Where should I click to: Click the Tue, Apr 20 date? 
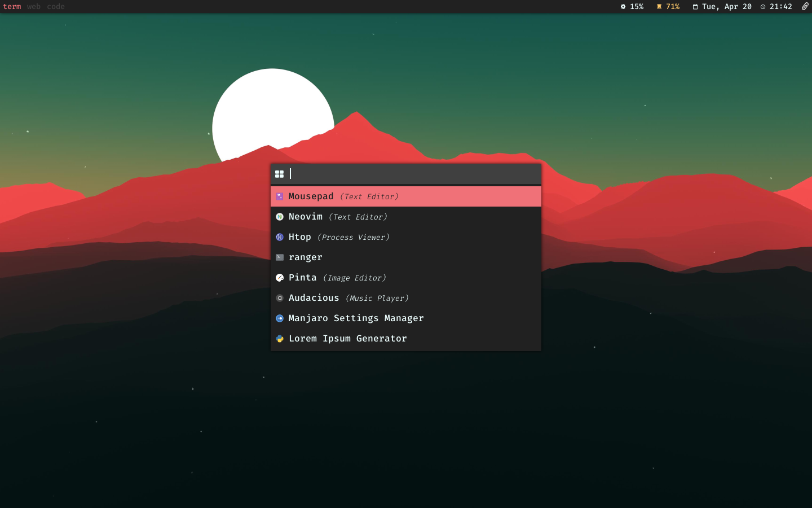727,7
